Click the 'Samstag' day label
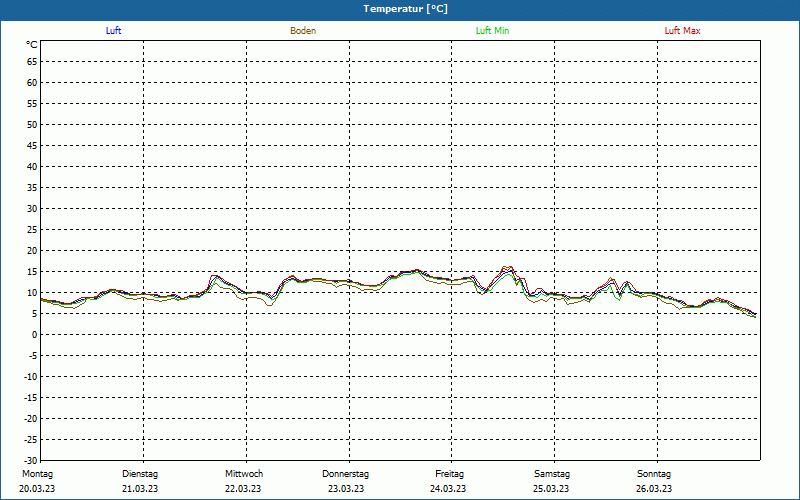 point(552,474)
